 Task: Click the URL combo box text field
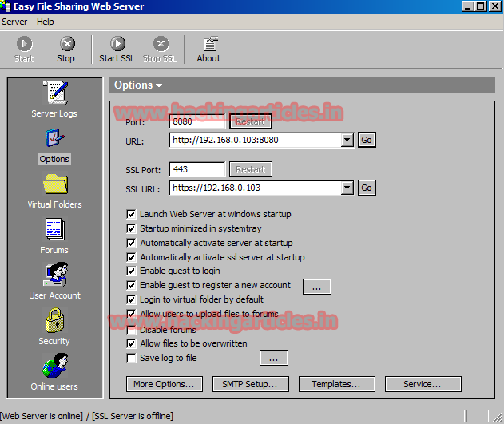coord(256,140)
